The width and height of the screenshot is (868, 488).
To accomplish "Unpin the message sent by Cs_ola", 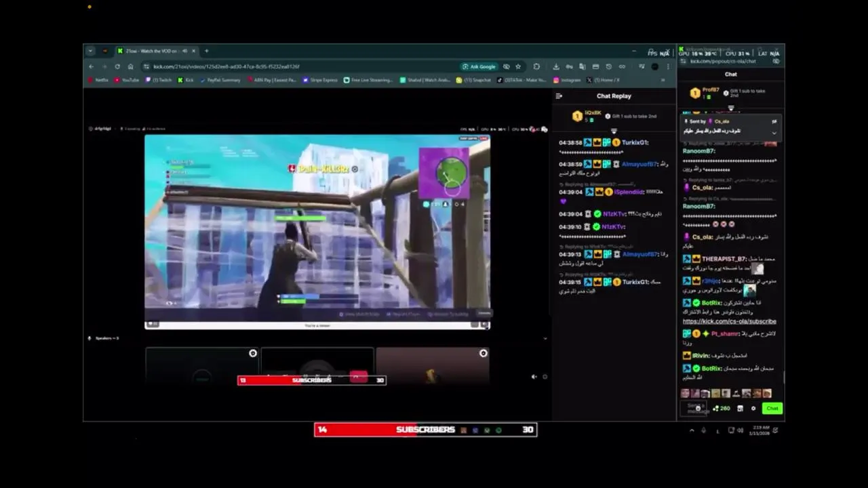I will 774,121.
